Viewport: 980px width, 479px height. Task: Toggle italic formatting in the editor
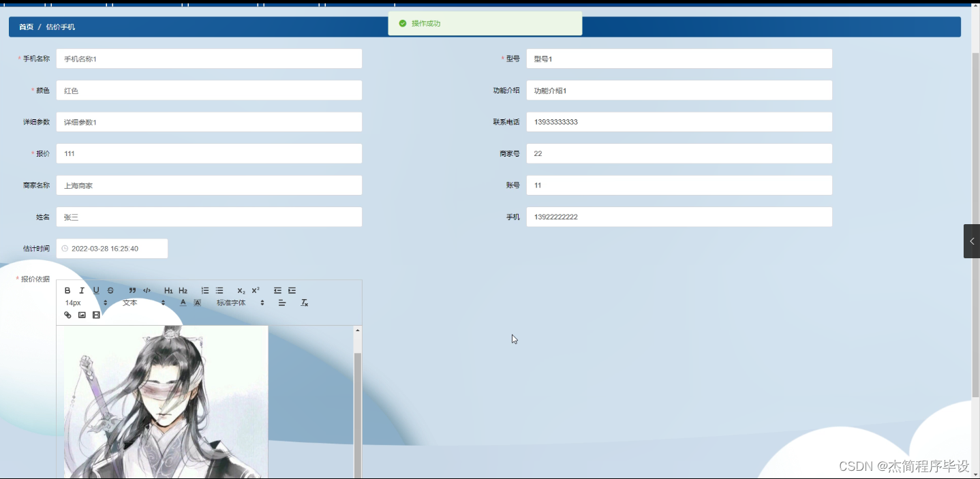tap(82, 290)
